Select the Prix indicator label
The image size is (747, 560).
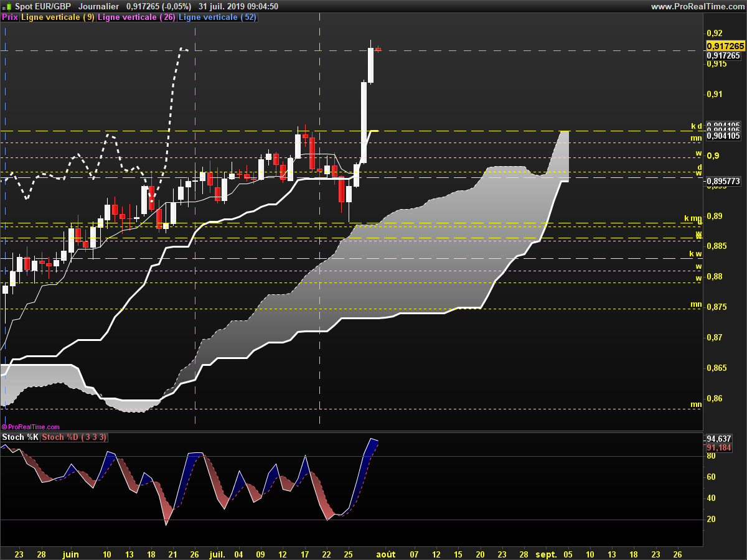click(10, 17)
